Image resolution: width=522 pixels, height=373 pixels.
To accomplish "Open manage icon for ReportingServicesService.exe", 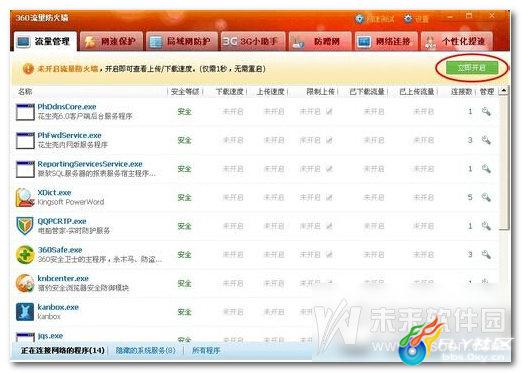I will [x=486, y=169].
